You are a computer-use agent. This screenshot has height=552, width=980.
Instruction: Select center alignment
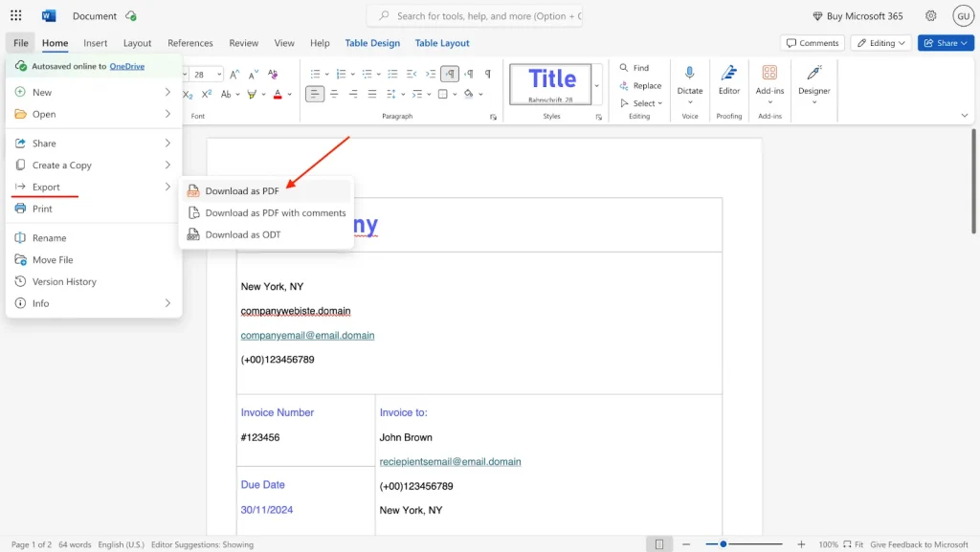coord(334,94)
